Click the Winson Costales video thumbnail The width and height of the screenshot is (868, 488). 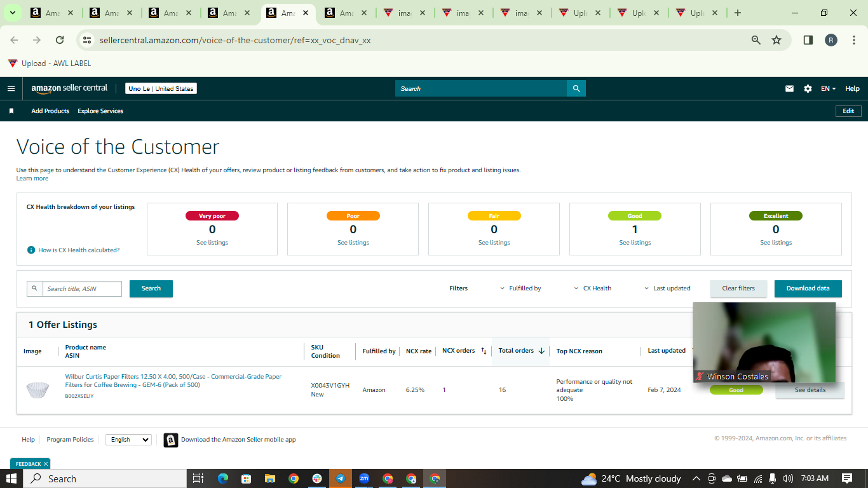[x=764, y=342]
